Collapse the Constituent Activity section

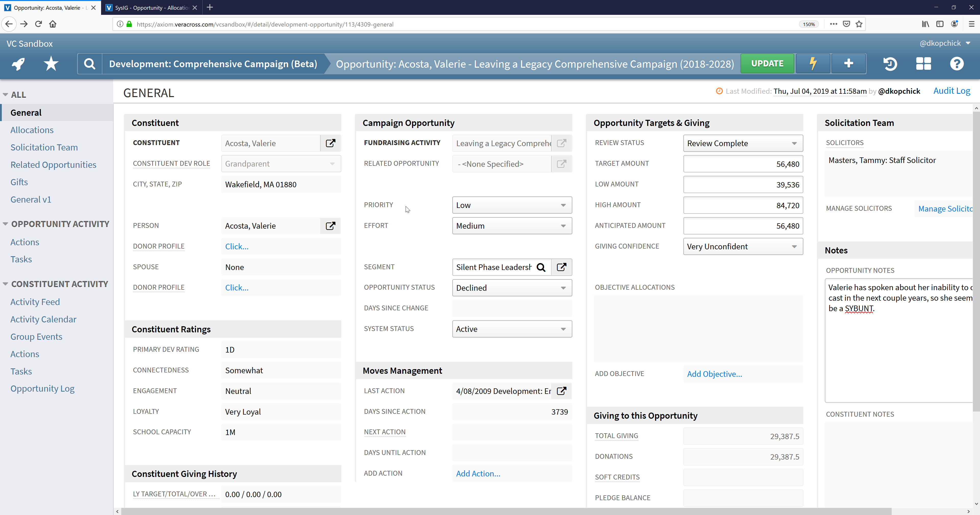point(5,284)
